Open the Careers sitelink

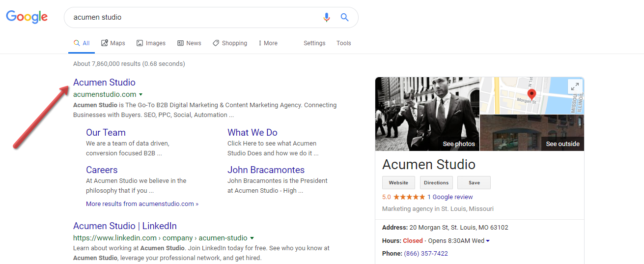click(102, 170)
